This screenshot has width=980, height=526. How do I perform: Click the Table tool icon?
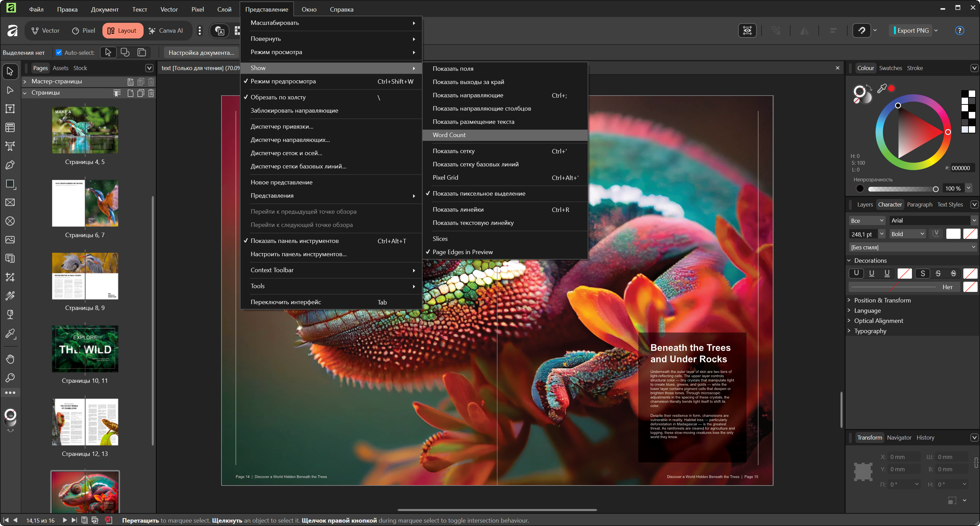coord(10,127)
